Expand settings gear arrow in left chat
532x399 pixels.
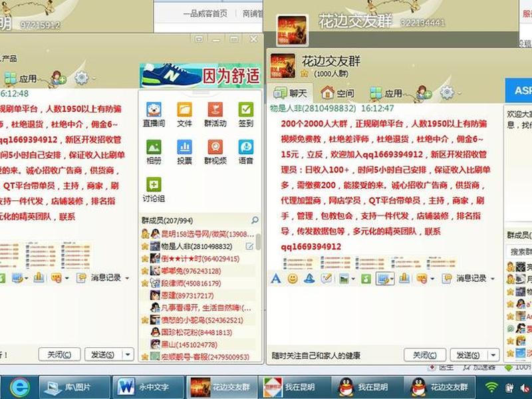pyautogui.click(x=93, y=78)
